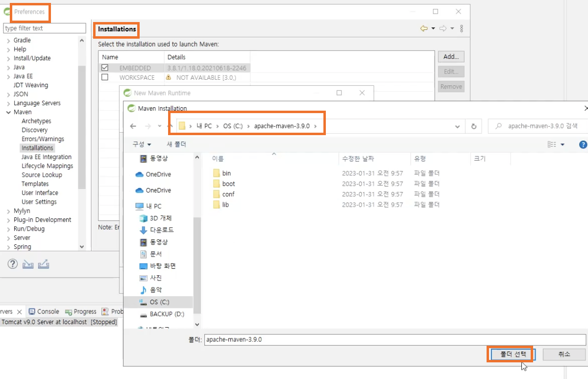Expand the Language Servers node
Image resolution: width=588 pixels, height=379 pixels.
click(8, 103)
